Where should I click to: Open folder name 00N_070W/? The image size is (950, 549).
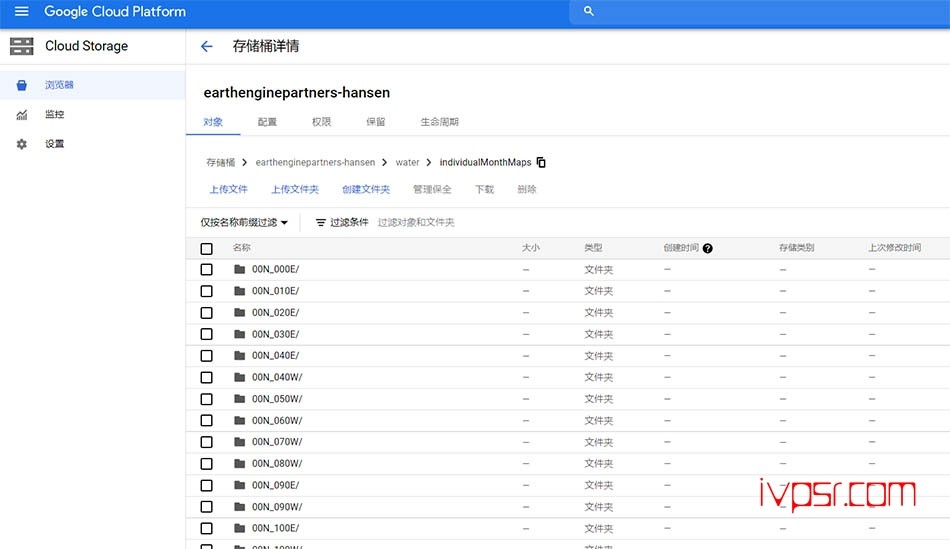[277, 442]
